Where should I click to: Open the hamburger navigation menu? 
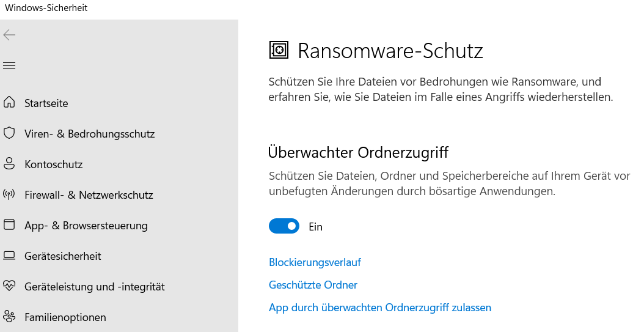pyautogui.click(x=9, y=65)
